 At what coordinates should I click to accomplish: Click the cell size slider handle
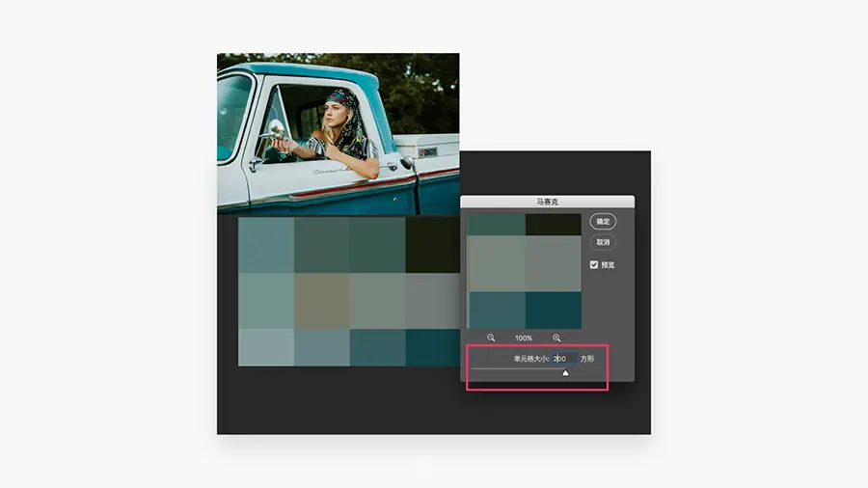pyautogui.click(x=565, y=373)
